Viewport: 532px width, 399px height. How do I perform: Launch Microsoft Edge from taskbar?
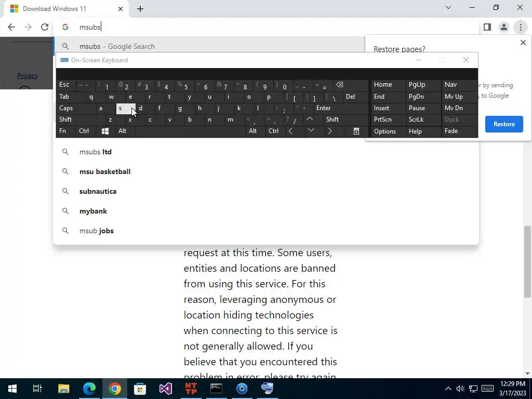[89, 389]
